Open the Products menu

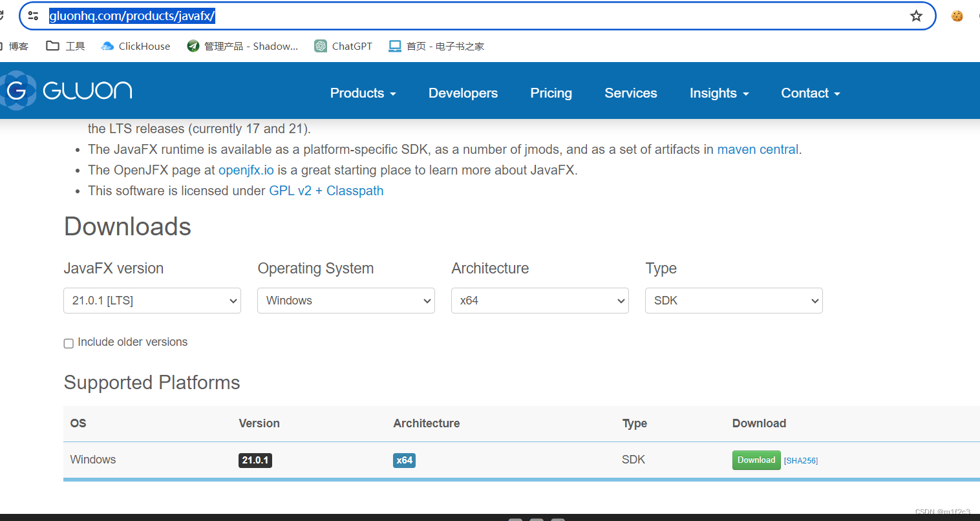click(x=363, y=93)
